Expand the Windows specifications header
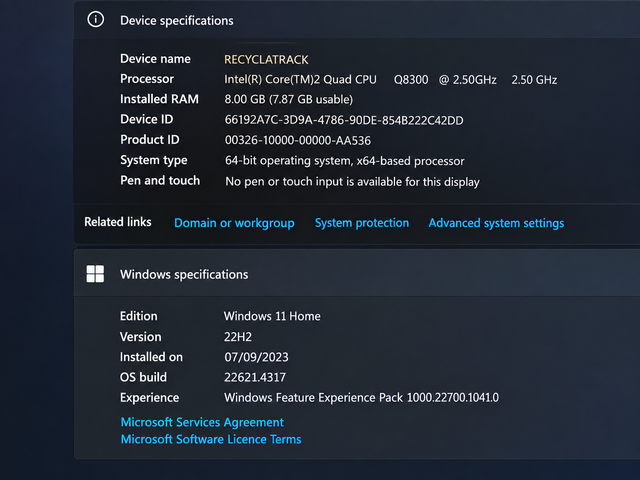This screenshot has width=640, height=480. 357,274
